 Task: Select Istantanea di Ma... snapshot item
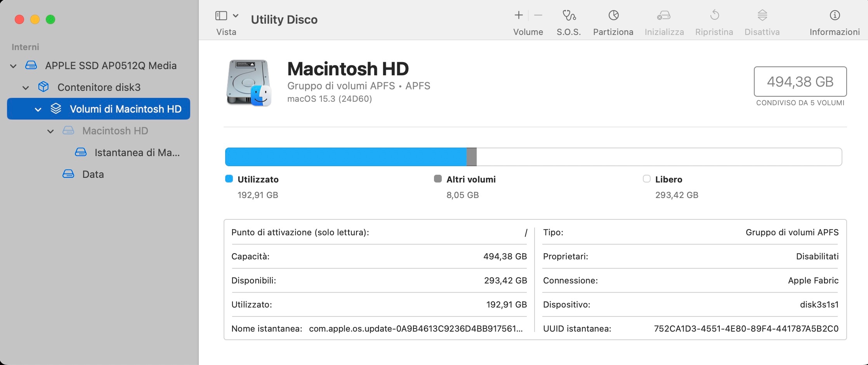[137, 153]
